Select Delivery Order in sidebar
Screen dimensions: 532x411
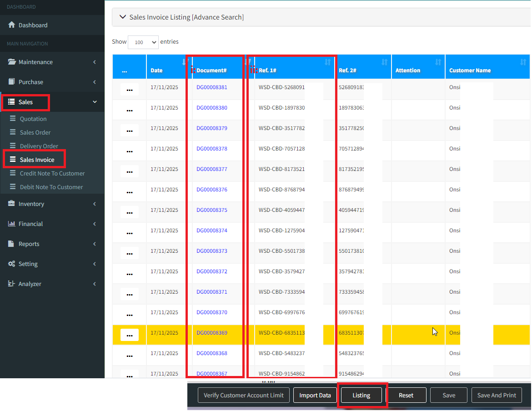pyautogui.click(x=39, y=146)
